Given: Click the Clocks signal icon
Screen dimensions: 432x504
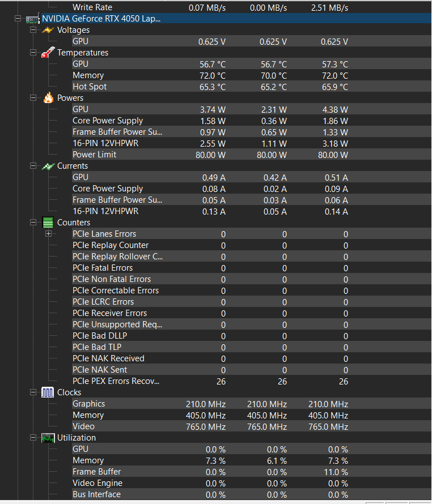Looking at the screenshot, I should [48, 392].
